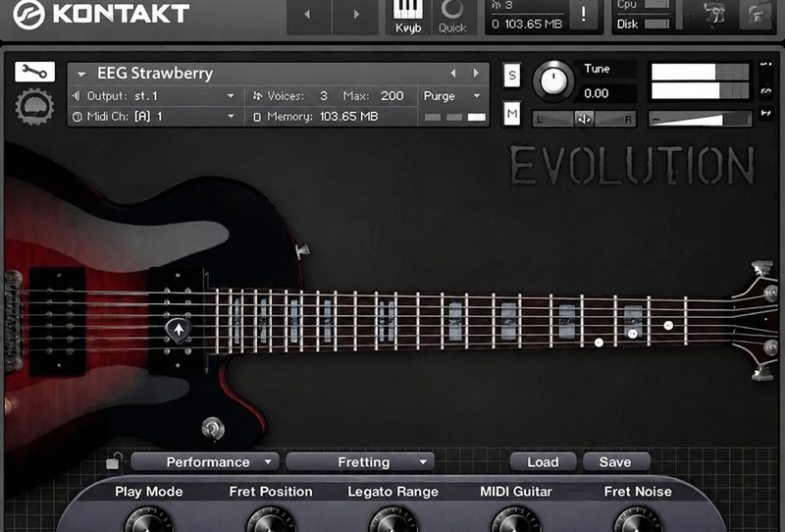Go to previous item with top left arrow
Image resolution: width=785 pixels, height=532 pixels.
pos(308,16)
